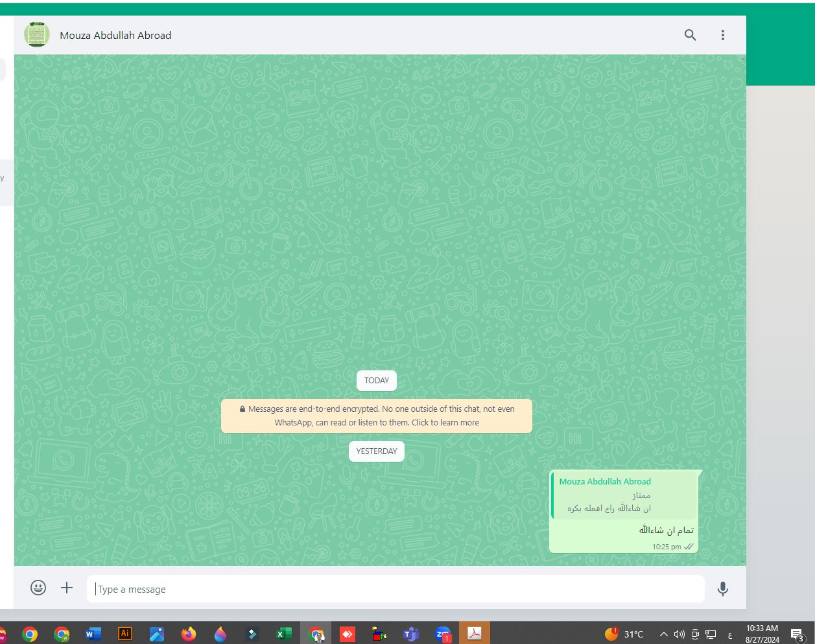Click the tray icon between volume and network
815x644 pixels.
tap(695, 634)
